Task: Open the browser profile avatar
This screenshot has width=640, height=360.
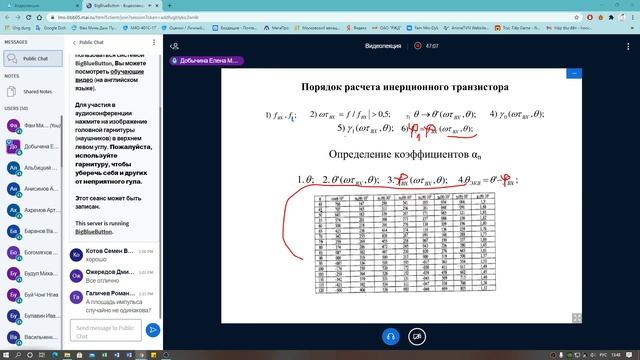Action: (x=622, y=18)
